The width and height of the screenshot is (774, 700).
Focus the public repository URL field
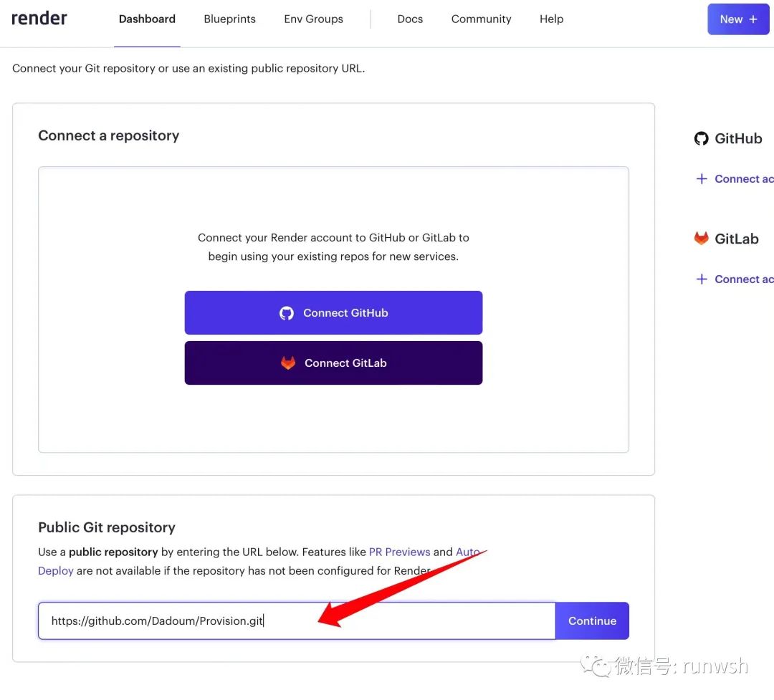coord(297,620)
